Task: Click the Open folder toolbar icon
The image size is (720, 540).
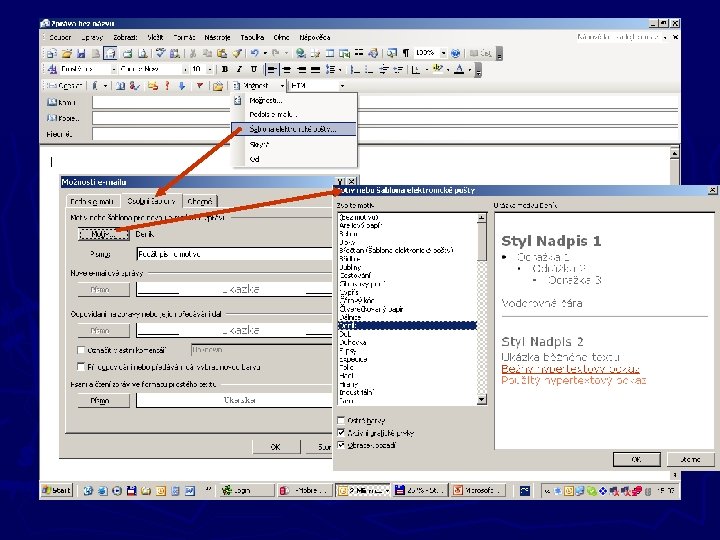Action: (67, 54)
